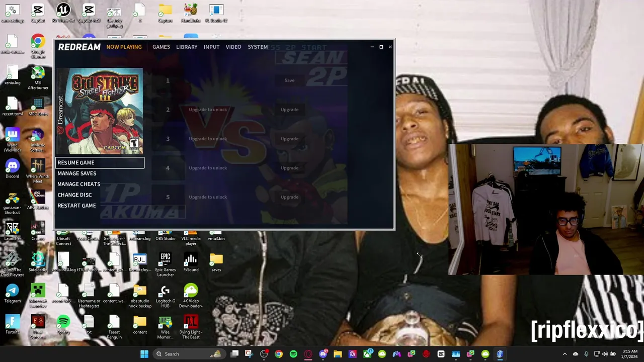The image size is (644, 362).
Task: Open Where Winds Meet desktop icon
Action: [38, 171]
